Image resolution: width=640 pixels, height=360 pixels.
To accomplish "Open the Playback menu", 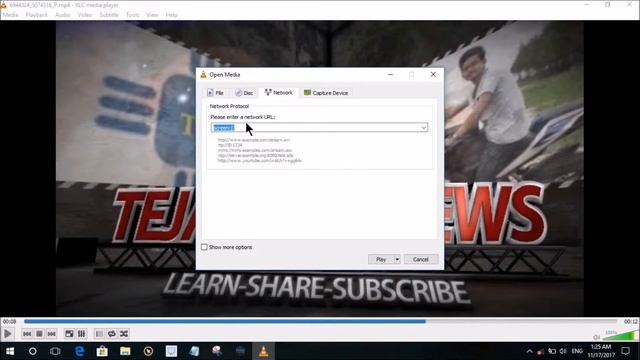I will (37, 15).
